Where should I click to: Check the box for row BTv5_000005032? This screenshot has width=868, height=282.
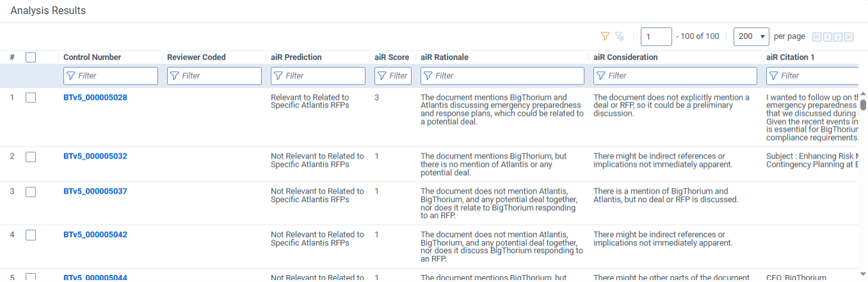(x=31, y=157)
